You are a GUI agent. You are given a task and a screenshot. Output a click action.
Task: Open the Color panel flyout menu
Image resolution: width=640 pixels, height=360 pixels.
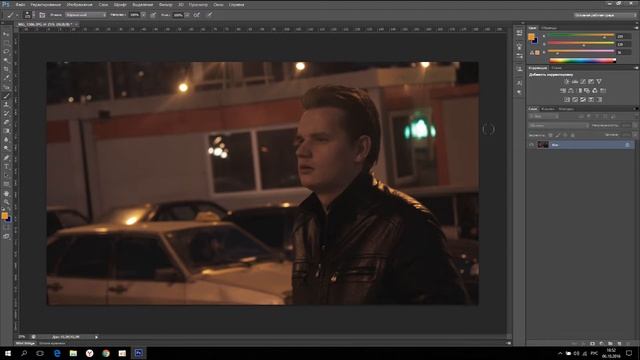pos(636,28)
